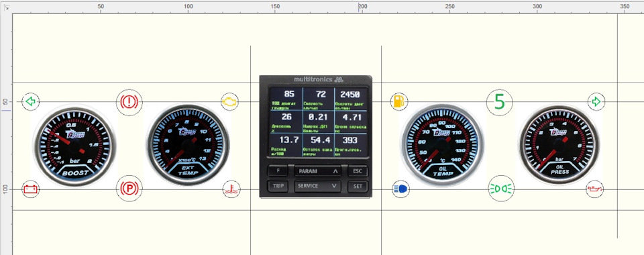Click the SET button
Screen dimensions: 644x255
(x=358, y=187)
